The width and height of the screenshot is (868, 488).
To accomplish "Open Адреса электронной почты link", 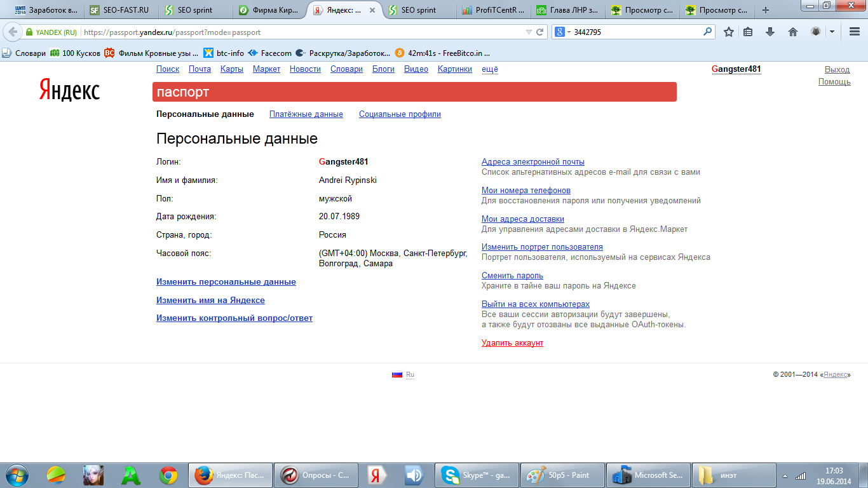I will [533, 162].
